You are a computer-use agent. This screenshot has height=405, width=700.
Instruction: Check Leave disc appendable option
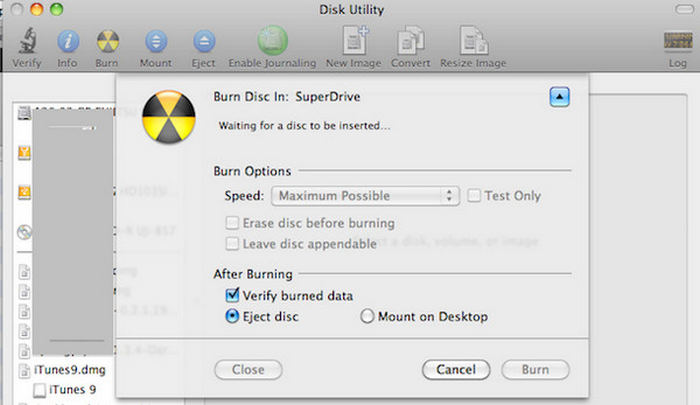(232, 243)
